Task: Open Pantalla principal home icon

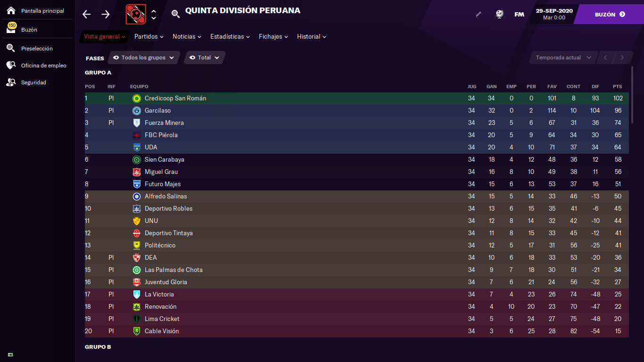Action: [11, 10]
